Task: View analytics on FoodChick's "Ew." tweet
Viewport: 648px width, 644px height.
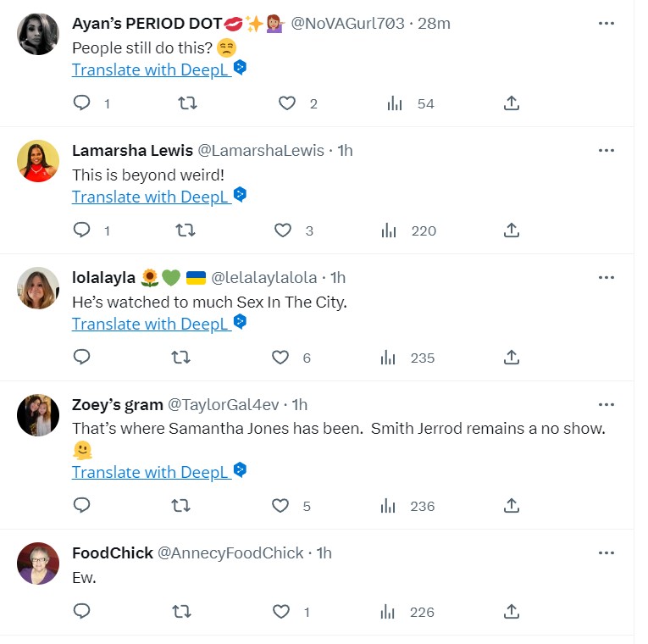Action: click(x=390, y=612)
